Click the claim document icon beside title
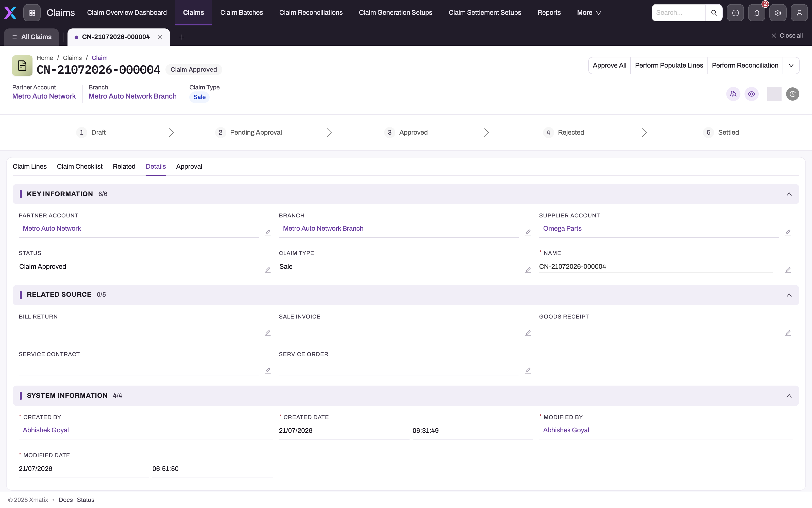Screen dimensions: 812x508 22,65
